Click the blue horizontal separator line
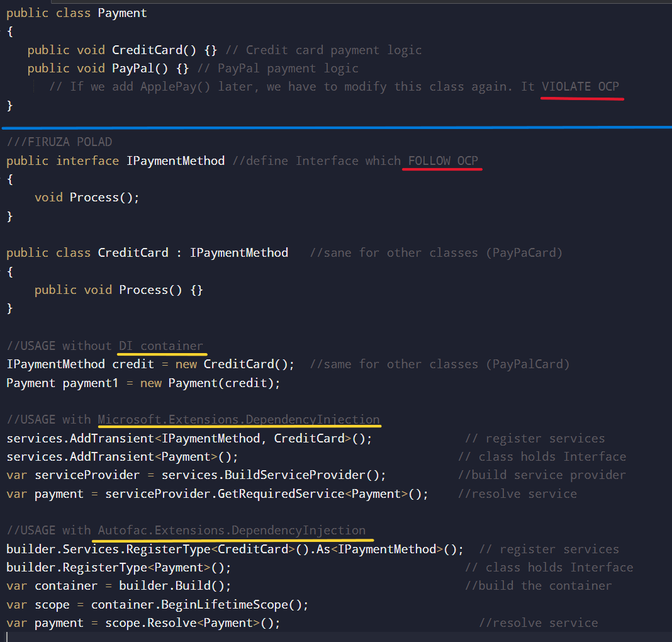The image size is (672, 642). tap(336, 127)
